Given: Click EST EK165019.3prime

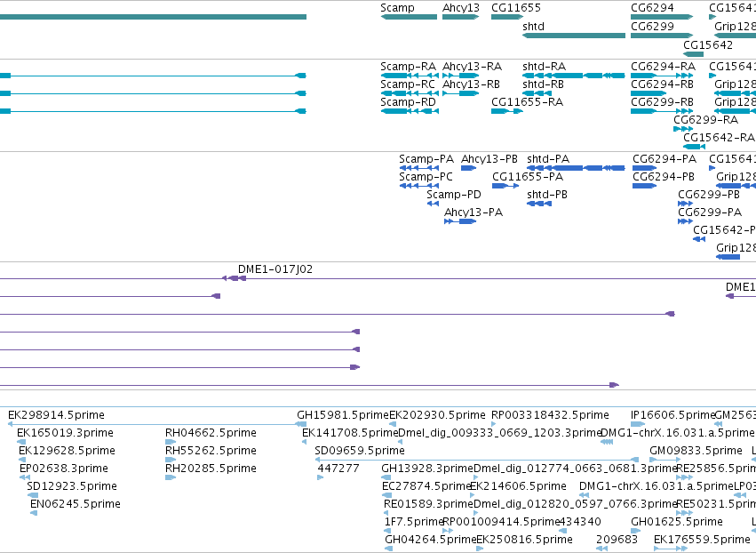Looking at the screenshot, I should (21, 442).
